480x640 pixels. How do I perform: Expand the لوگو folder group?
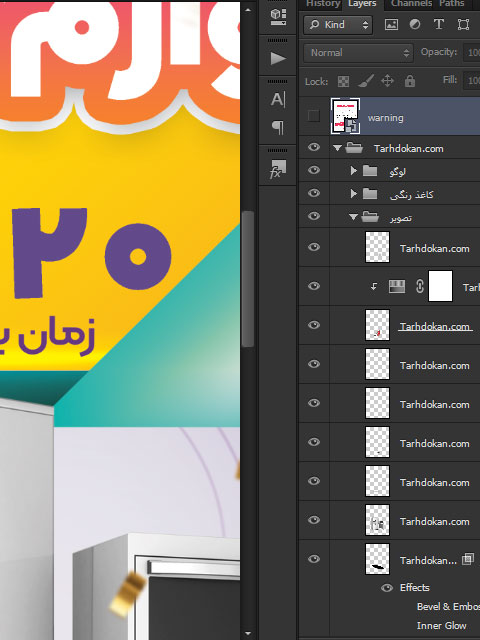coord(353,171)
